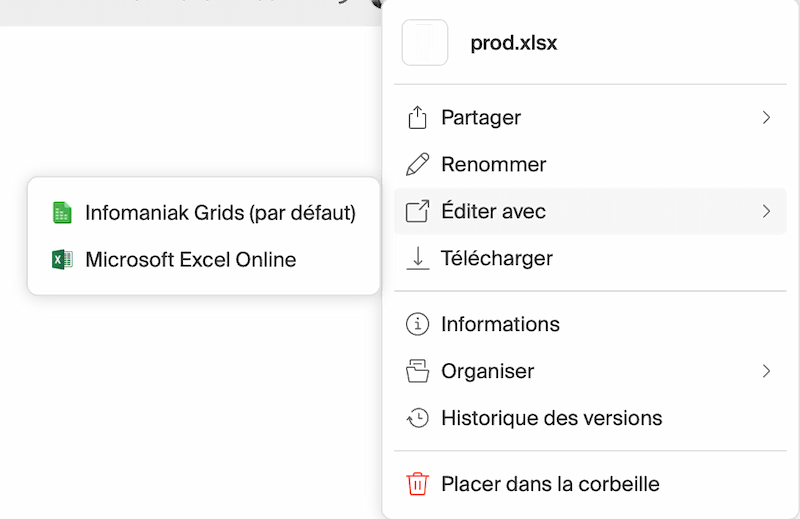This screenshot has width=800, height=519.
Task: Click the red trash bin icon
Action: [x=417, y=484]
